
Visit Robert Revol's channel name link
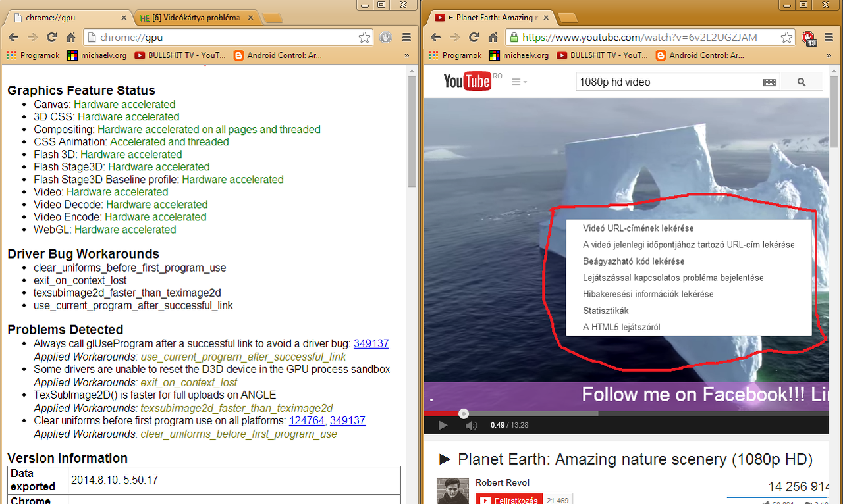tap(503, 482)
